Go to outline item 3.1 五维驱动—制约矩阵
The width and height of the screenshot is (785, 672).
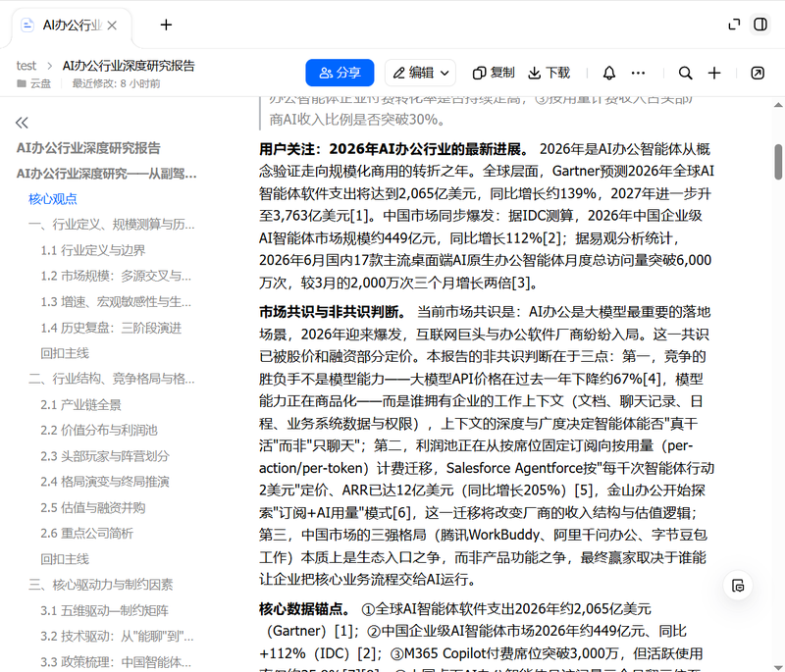(x=105, y=610)
